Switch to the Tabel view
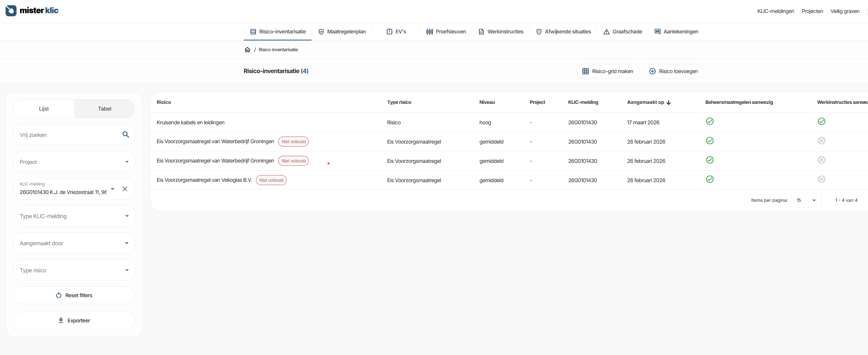Image resolution: width=868 pixels, height=355 pixels. pos(104,109)
